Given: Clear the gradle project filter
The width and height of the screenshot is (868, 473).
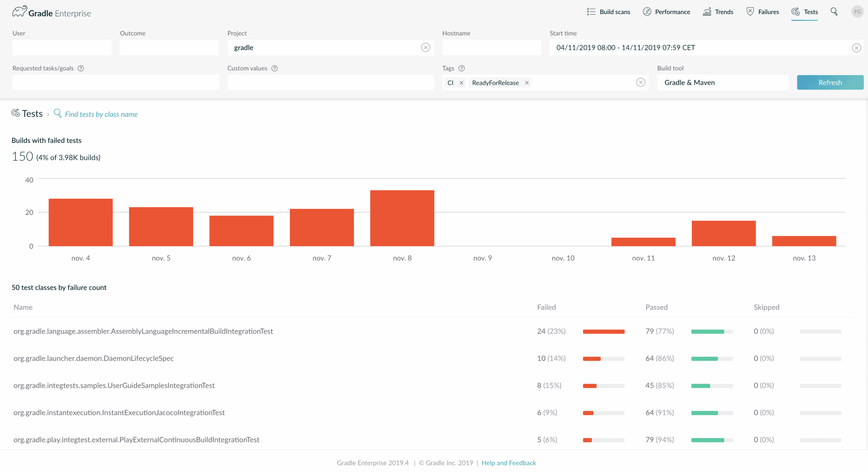Looking at the screenshot, I should pos(426,48).
